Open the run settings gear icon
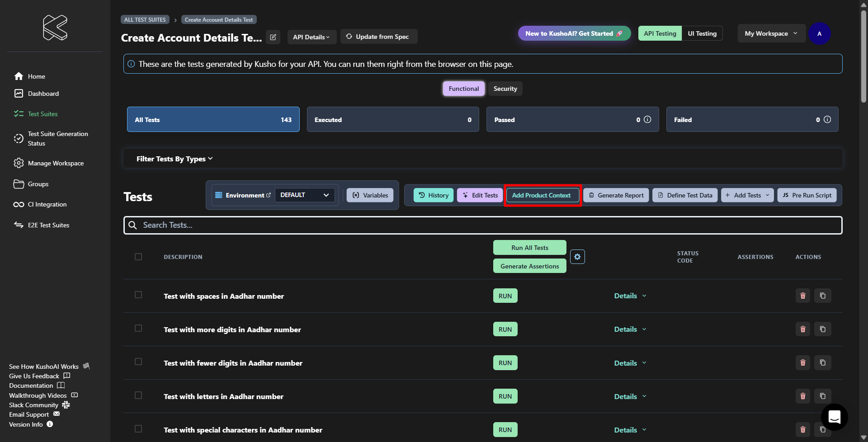The width and height of the screenshot is (868, 442). (577, 257)
